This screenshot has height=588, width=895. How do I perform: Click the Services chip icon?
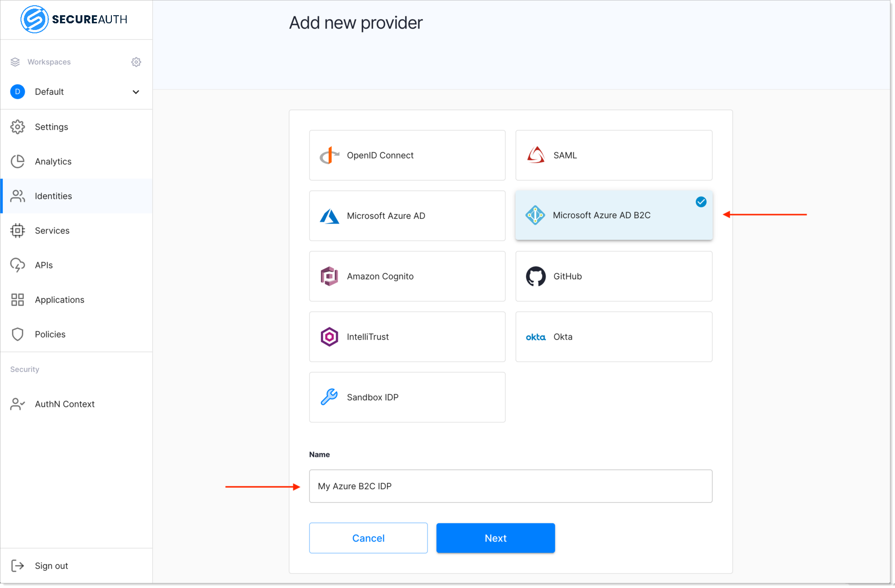[18, 231]
